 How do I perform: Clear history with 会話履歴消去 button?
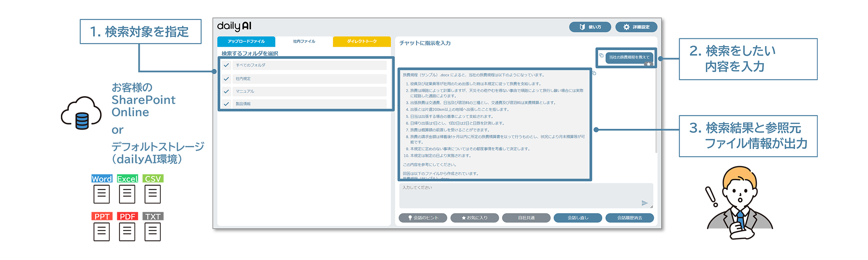pos(630,218)
